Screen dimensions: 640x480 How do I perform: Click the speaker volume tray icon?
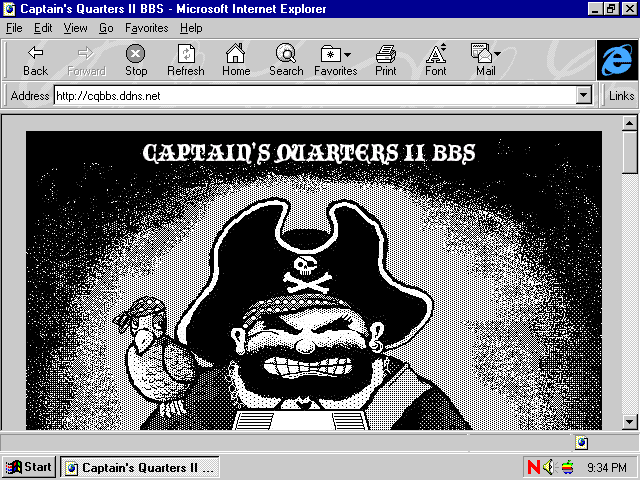click(x=549, y=467)
